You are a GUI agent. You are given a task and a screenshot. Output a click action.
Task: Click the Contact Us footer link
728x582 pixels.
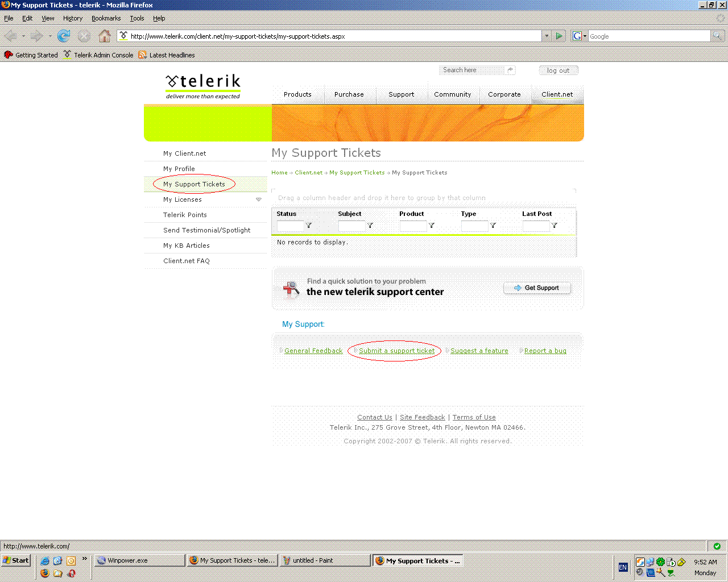click(375, 417)
